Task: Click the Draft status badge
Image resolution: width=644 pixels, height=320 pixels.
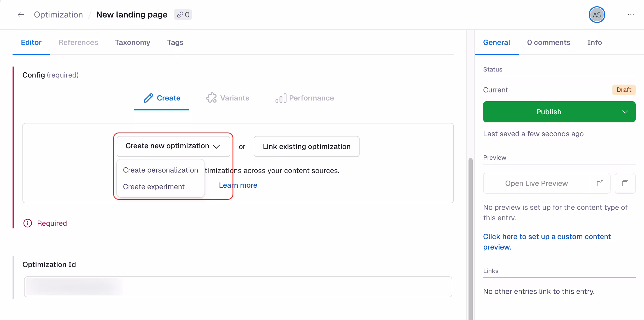Action: tap(624, 90)
